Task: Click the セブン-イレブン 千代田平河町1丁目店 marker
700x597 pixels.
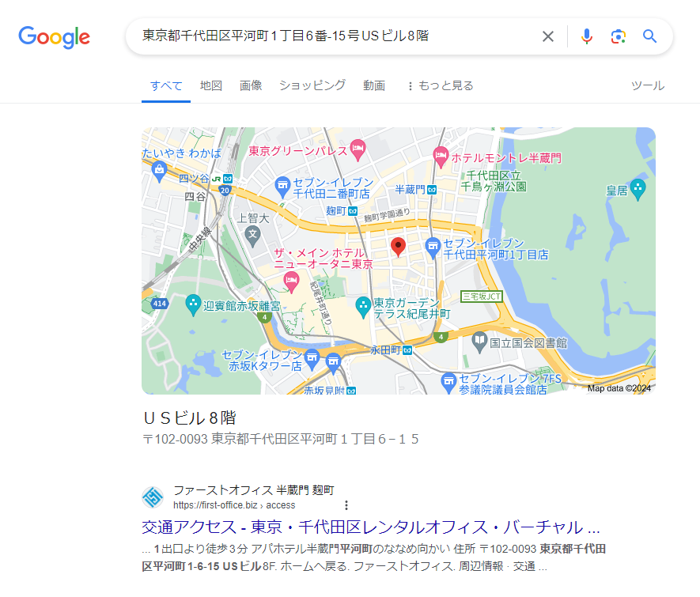Action: [x=433, y=247]
